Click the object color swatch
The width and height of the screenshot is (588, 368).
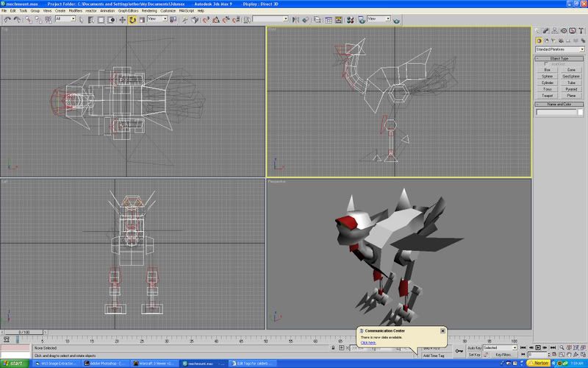tap(581, 113)
